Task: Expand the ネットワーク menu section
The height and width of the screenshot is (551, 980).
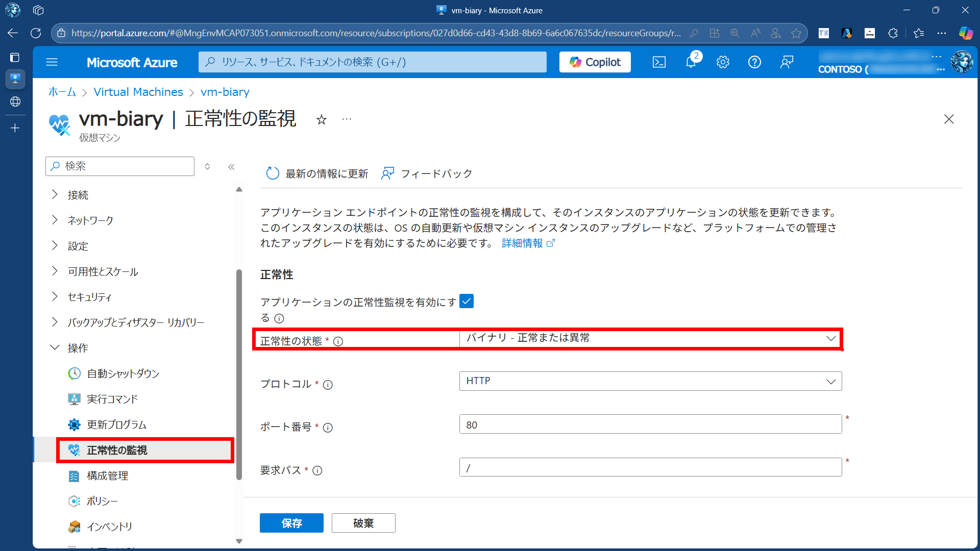Action: 90,220
